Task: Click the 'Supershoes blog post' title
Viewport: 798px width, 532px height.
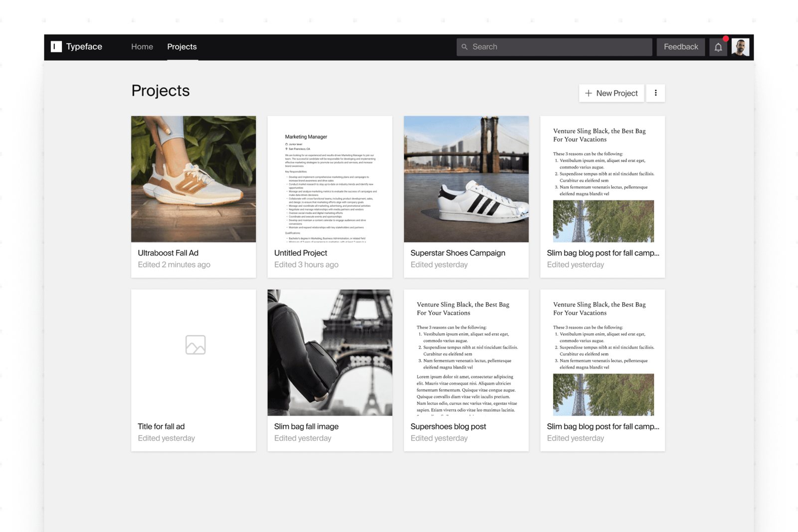Action: point(448,426)
